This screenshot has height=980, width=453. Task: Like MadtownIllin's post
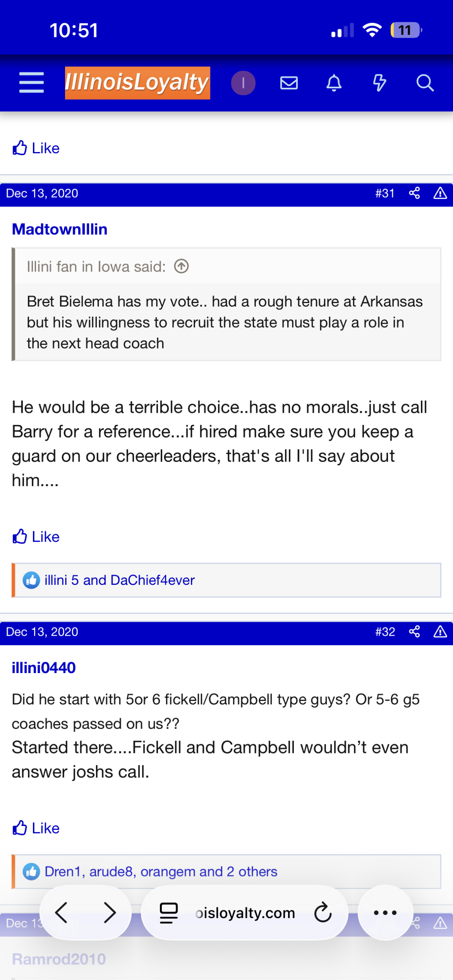(x=36, y=537)
